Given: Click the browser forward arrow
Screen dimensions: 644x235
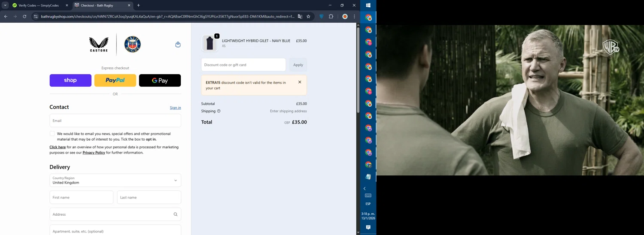Looking at the screenshot, I should coord(15,16).
